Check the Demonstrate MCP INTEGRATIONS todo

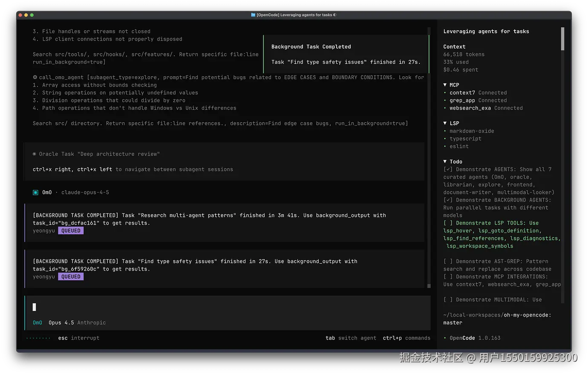tap(448, 277)
